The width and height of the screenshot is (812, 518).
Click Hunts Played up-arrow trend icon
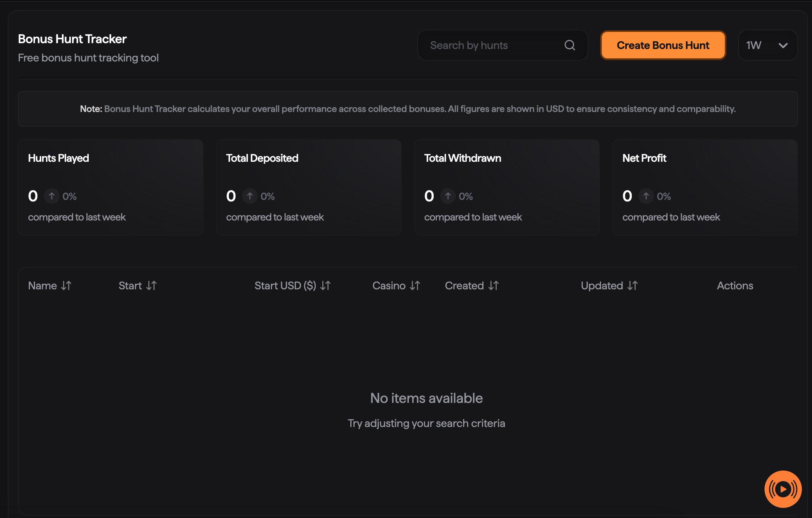[x=52, y=196]
